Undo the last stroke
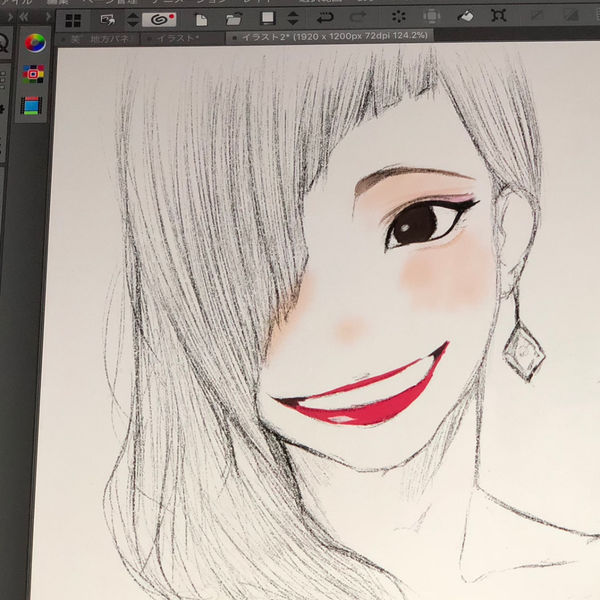Viewport: 600px width, 600px height. [325, 17]
